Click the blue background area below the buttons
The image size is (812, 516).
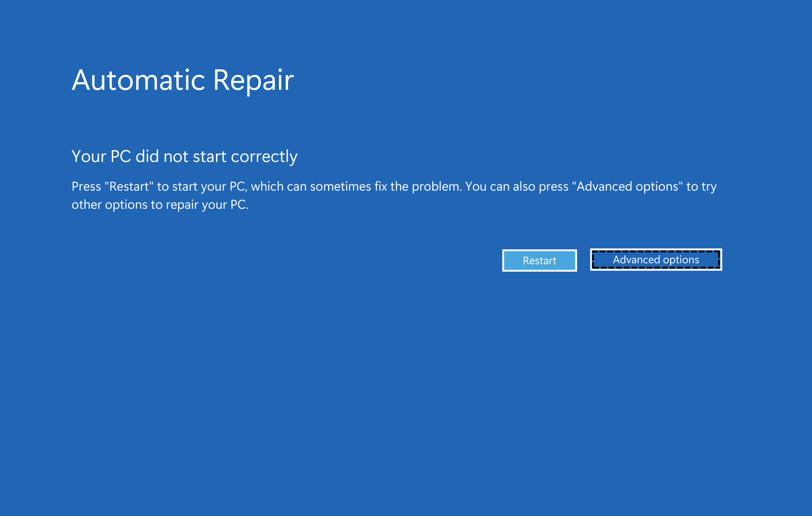coord(406,358)
